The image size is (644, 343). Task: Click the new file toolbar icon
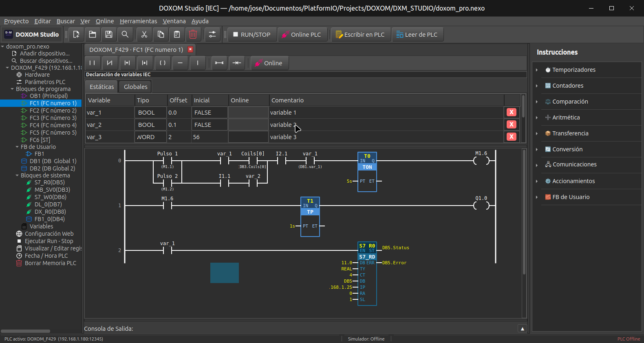pyautogui.click(x=76, y=35)
